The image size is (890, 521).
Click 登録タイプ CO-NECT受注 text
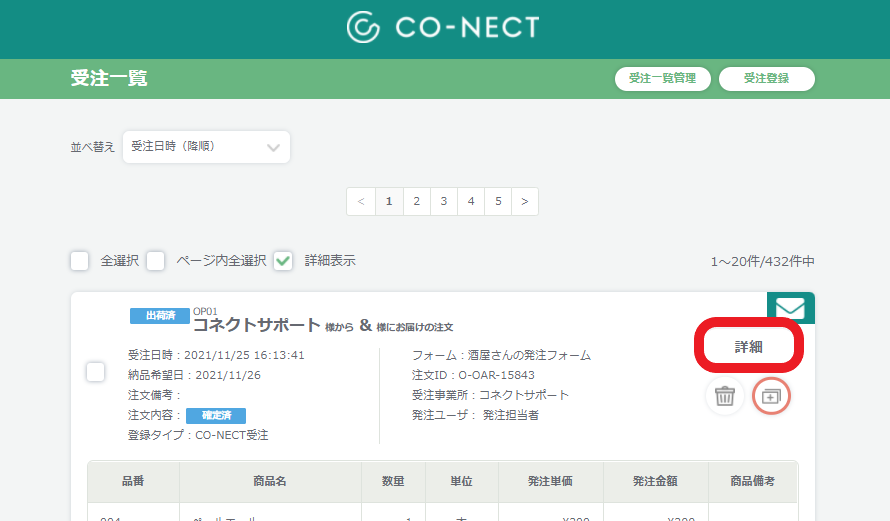[198, 435]
